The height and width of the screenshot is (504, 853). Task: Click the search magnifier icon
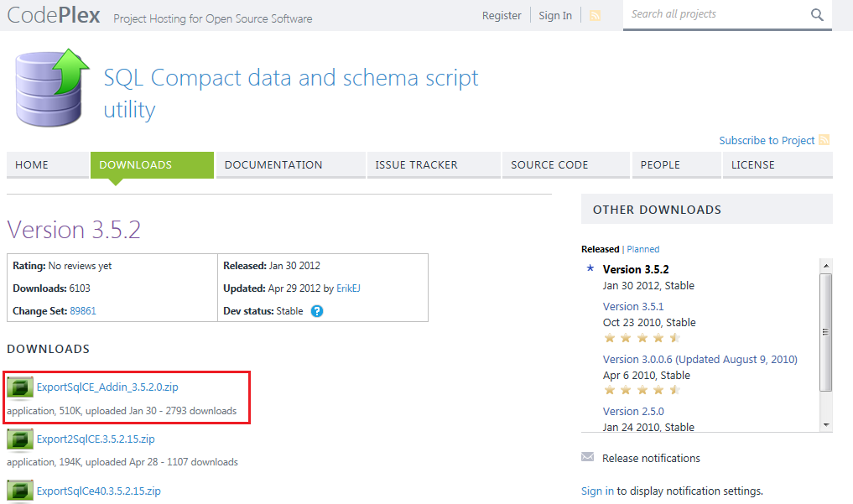(817, 14)
